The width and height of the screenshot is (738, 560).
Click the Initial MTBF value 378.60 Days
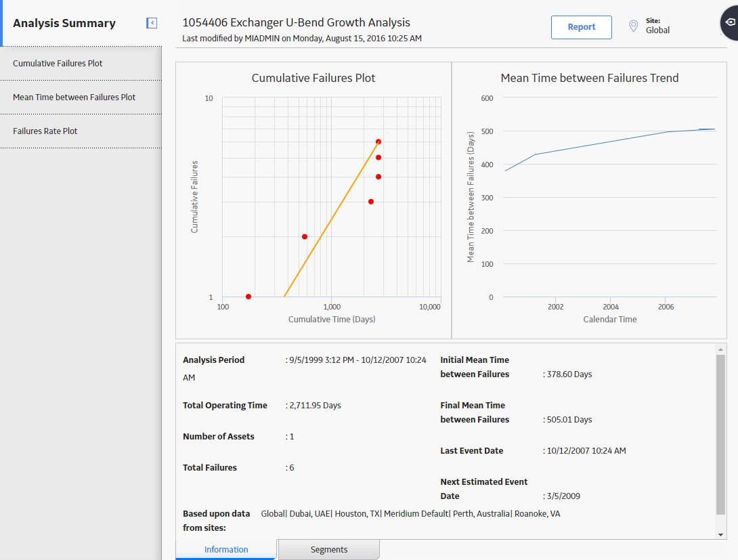[569, 374]
